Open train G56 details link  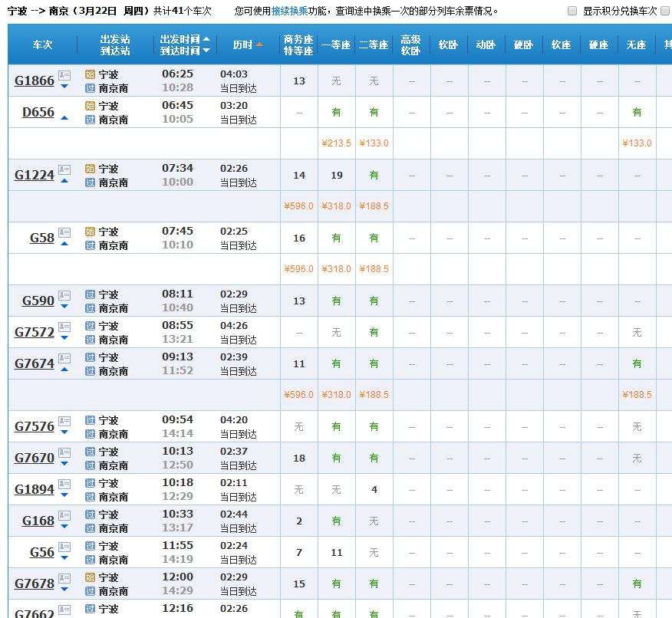[42, 553]
